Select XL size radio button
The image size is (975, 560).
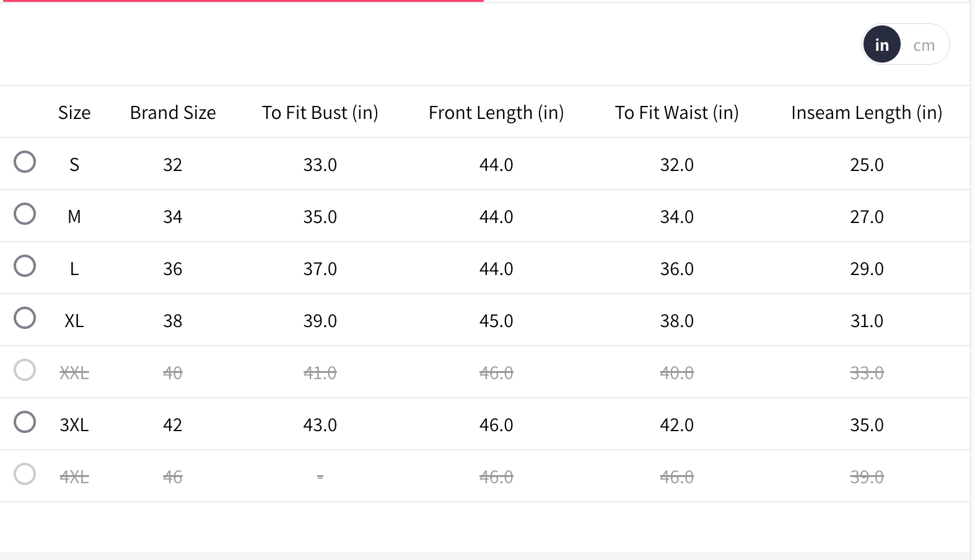coord(25,318)
